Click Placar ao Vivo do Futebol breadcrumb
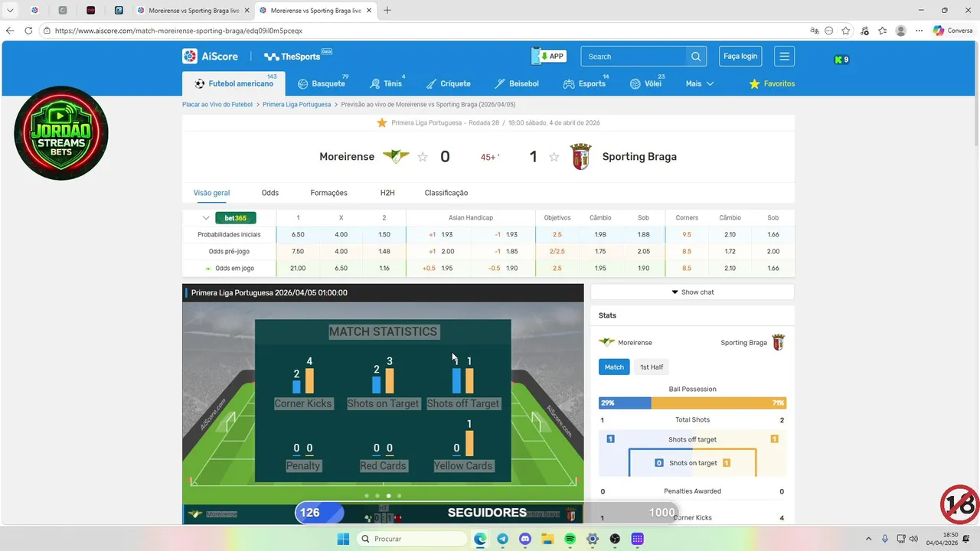Screen dimensions: 980x551 coord(217,104)
